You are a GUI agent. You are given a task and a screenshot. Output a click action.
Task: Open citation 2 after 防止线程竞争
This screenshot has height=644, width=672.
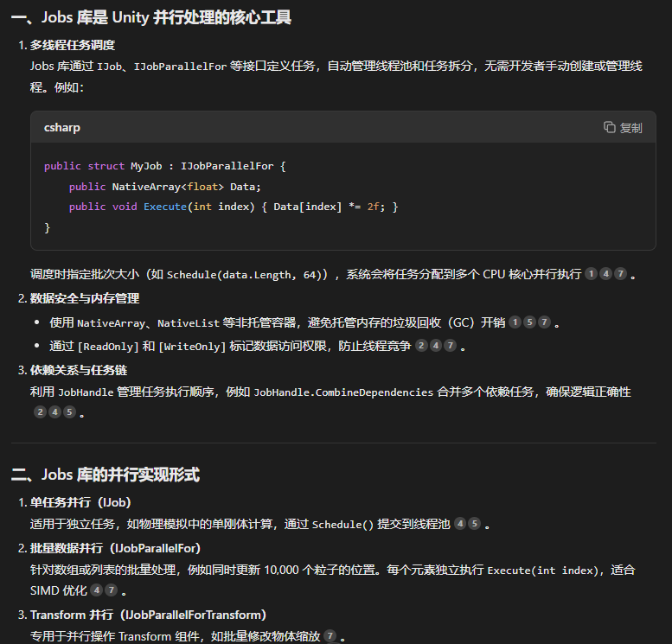tap(421, 346)
